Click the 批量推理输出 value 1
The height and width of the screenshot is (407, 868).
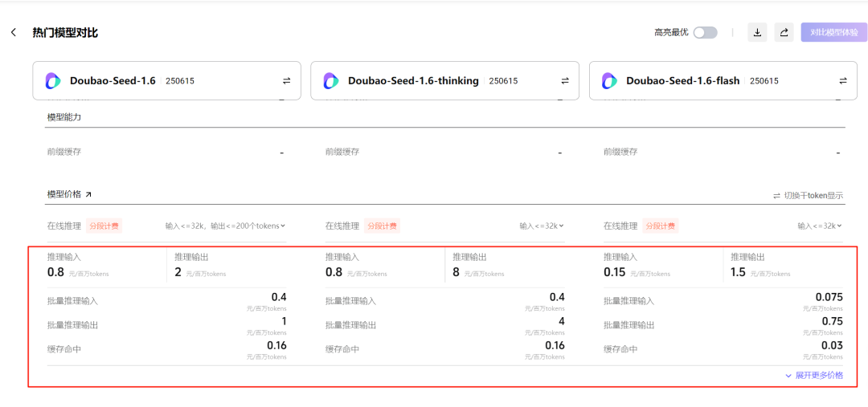point(284,321)
